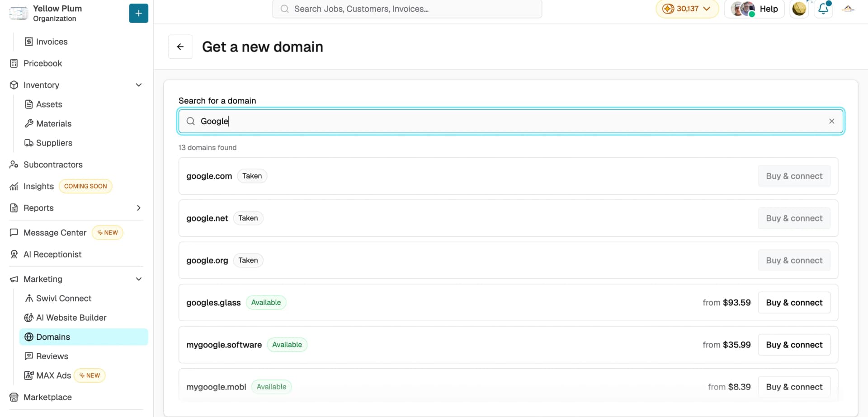Click the google.org domain name
Image resolution: width=868 pixels, height=417 pixels.
tap(207, 260)
